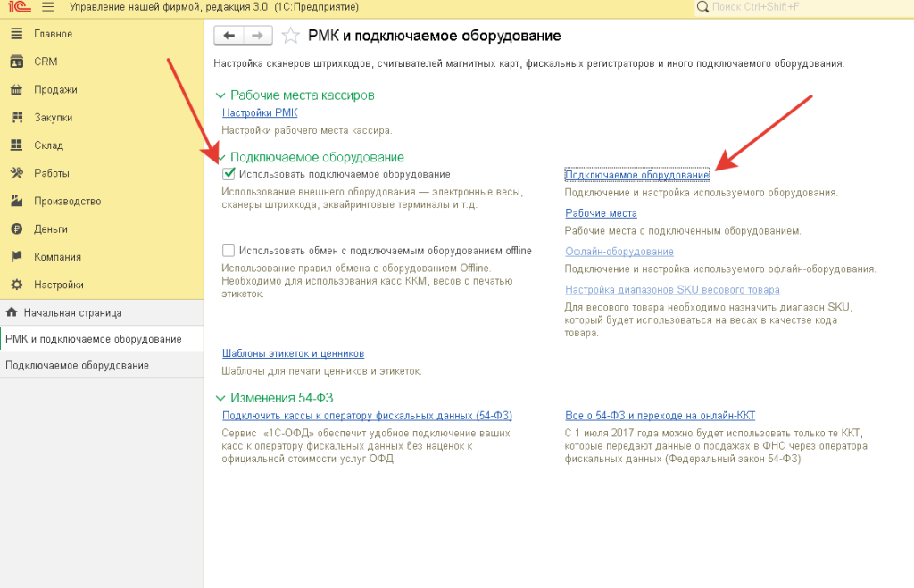The width and height of the screenshot is (914, 588).
Task: Collapse the Изменения 54-ФЗ section
Action: pos(220,398)
